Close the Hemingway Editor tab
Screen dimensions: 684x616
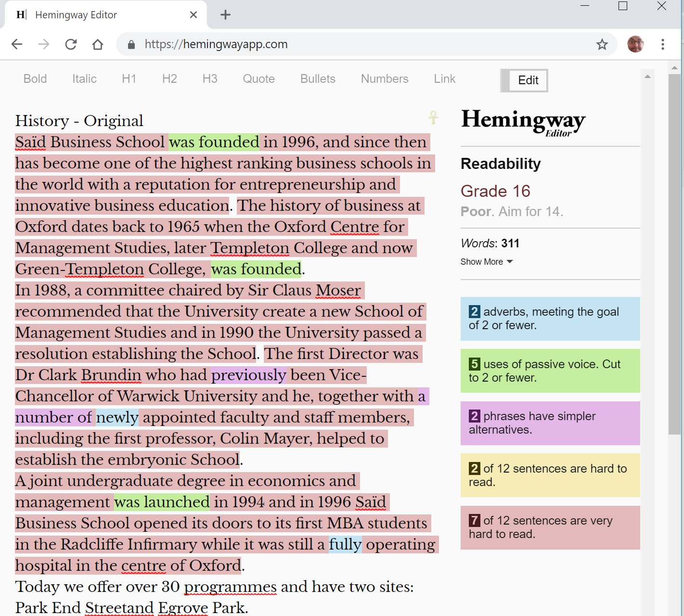pyautogui.click(x=194, y=15)
